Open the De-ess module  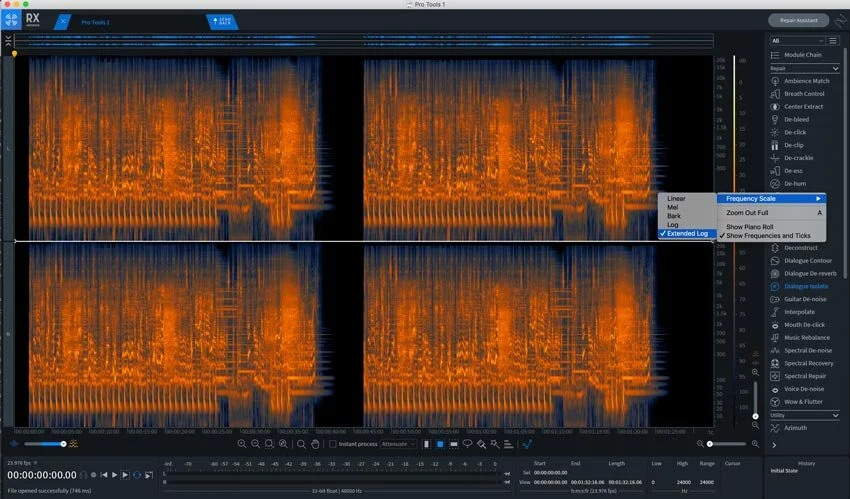tap(786, 171)
